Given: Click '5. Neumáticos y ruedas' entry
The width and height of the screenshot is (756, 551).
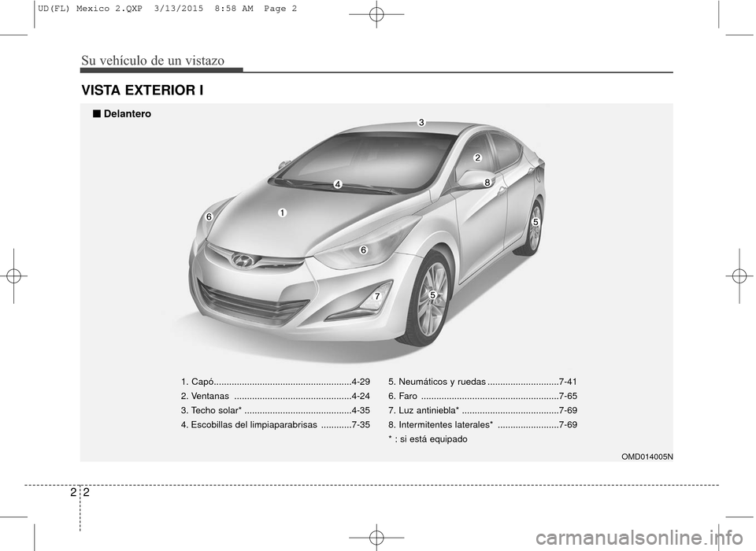Looking at the screenshot, I should pyautogui.click(x=483, y=382).
